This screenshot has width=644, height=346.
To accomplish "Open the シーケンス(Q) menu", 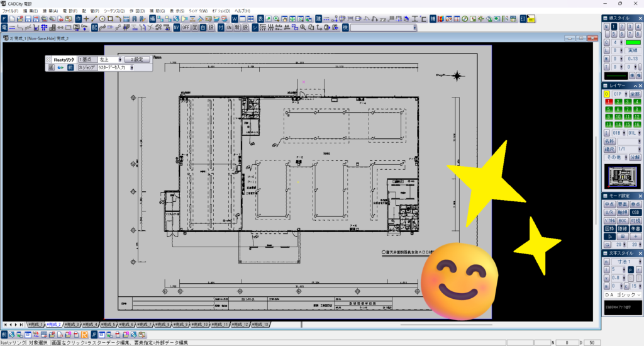I will [x=114, y=11].
